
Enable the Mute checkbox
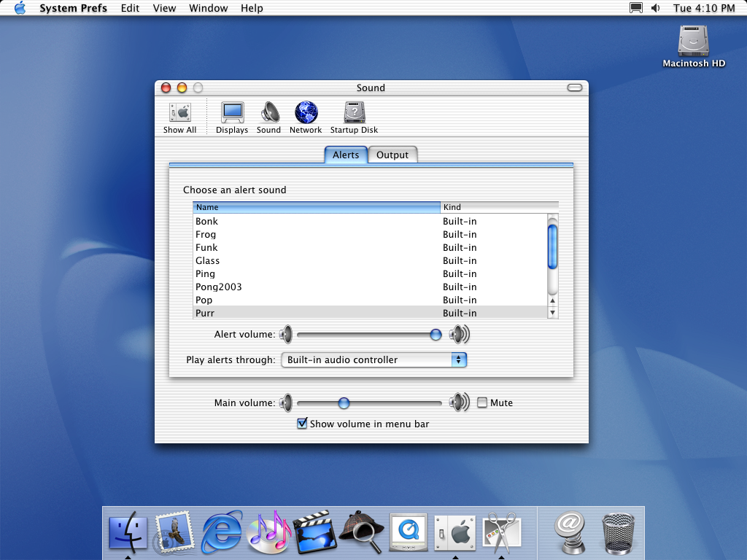[482, 402]
